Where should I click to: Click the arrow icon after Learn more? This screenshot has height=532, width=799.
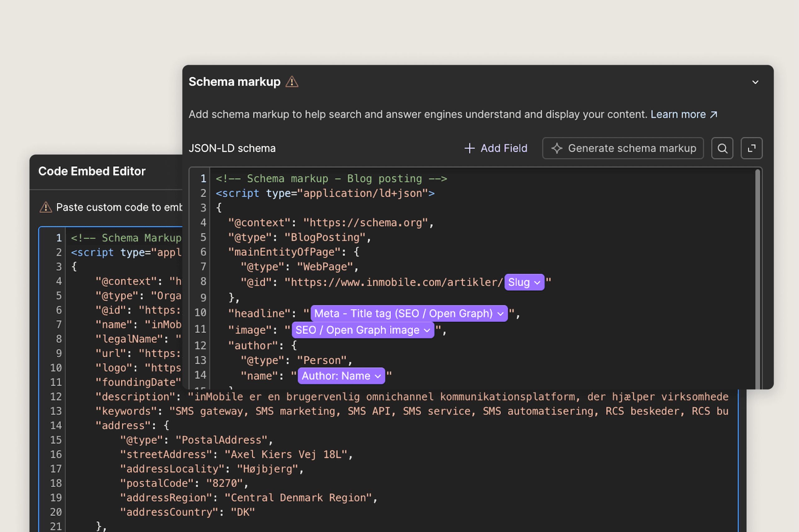pos(714,115)
